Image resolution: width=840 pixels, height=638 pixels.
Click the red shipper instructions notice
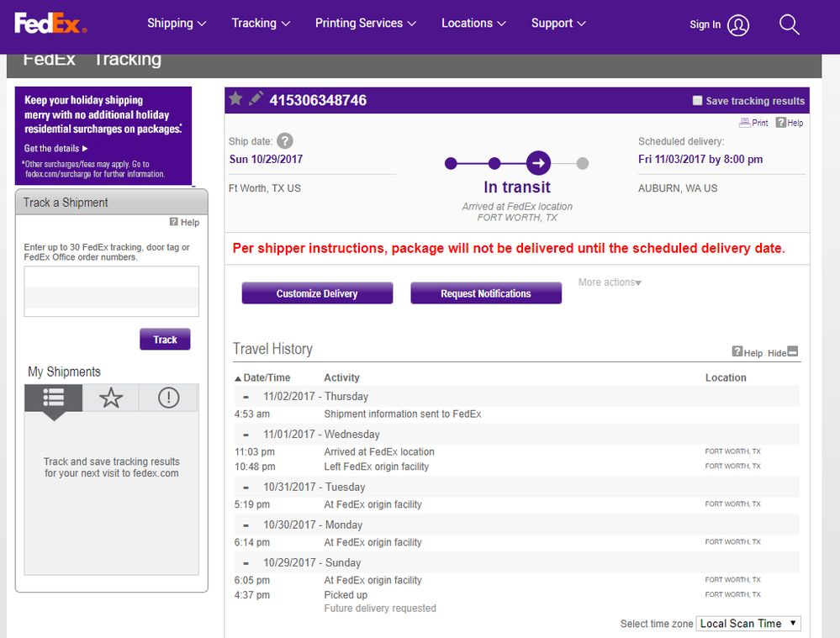click(509, 248)
